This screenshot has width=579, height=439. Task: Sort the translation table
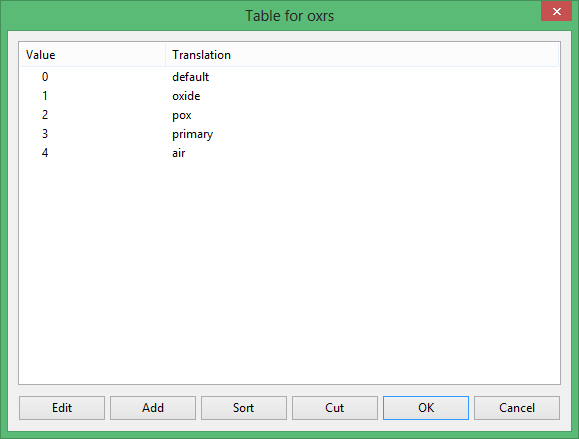click(244, 408)
